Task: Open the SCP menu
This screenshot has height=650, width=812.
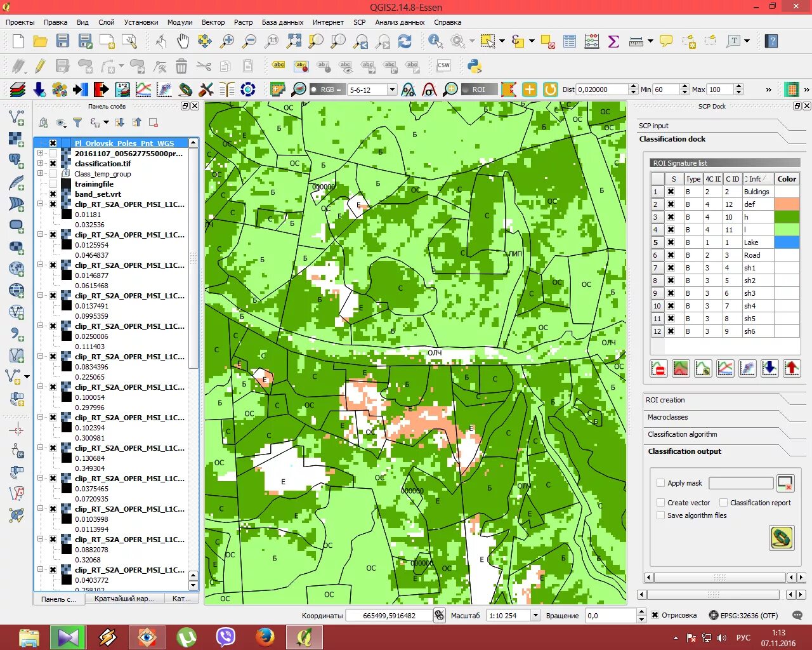Action: (360, 22)
